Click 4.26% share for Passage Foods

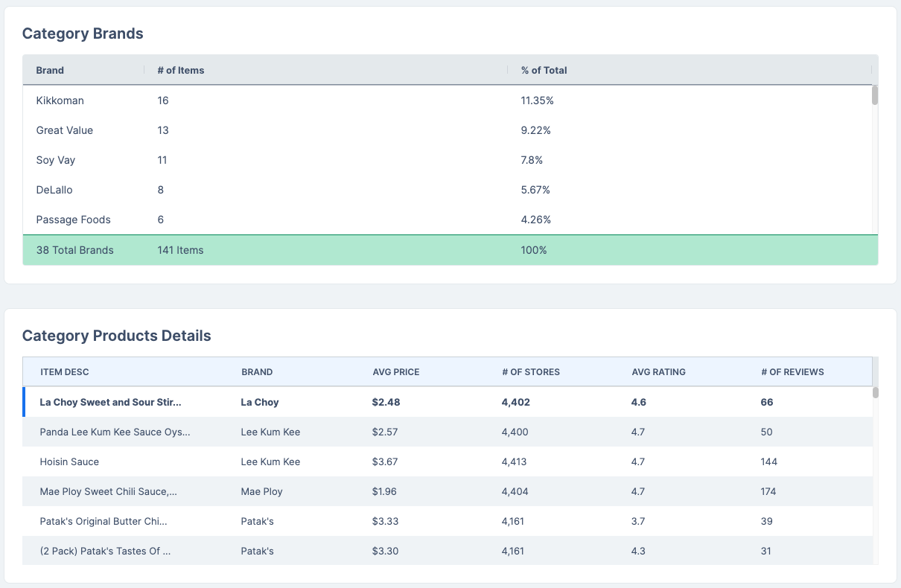(x=535, y=220)
